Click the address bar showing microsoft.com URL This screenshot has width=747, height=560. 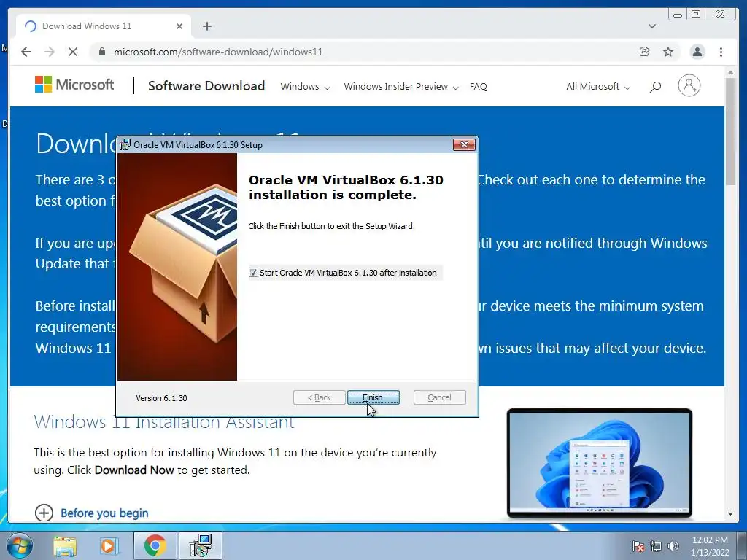pyautogui.click(x=218, y=52)
